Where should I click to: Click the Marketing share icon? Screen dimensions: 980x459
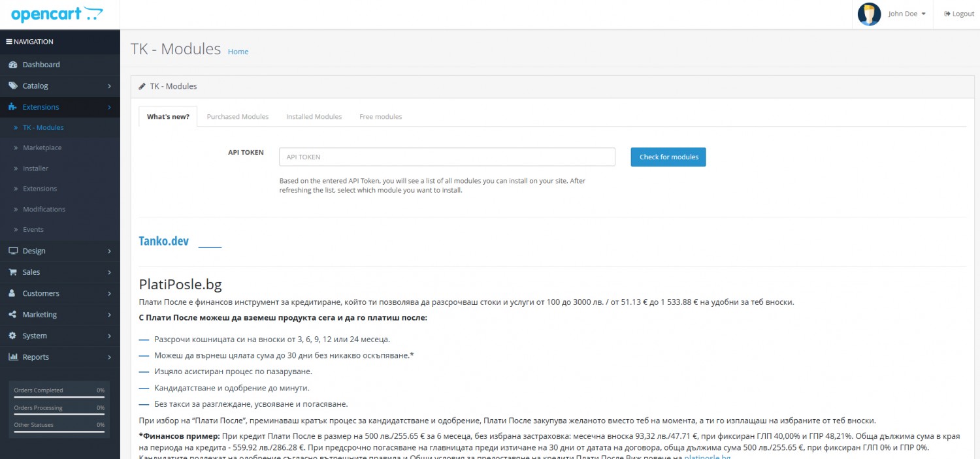click(12, 315)
